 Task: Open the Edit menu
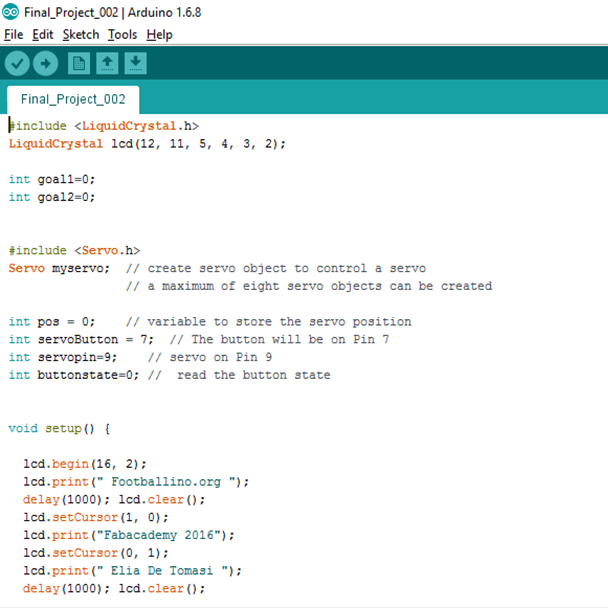tap(42, 35)
